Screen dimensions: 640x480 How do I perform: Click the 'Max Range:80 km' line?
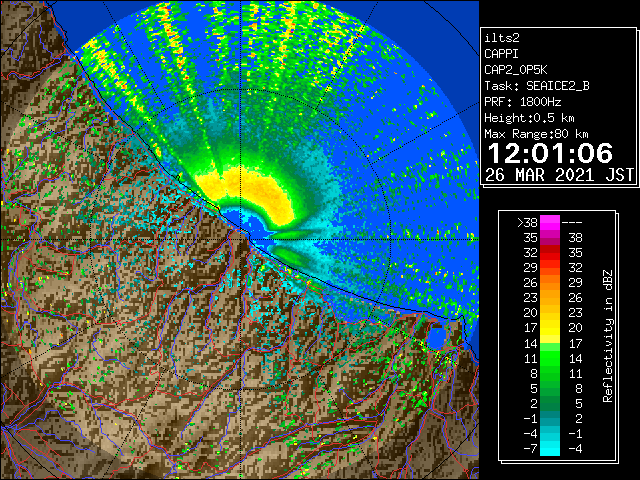(536, 134)
